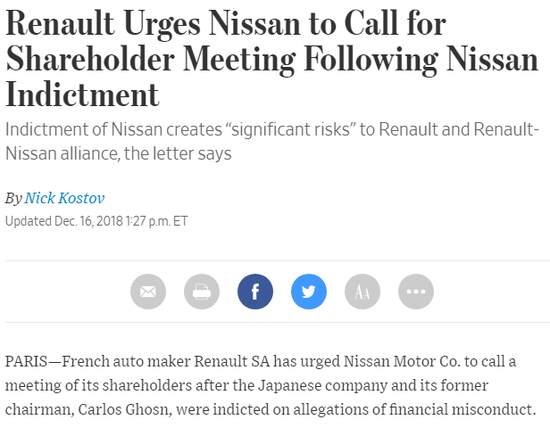Image resolution: width=550 pixels, height=428 pixels.
Task: Click 'Nissan alliance, the letter says' subheadline text
Action: click(x=119, y=154)
